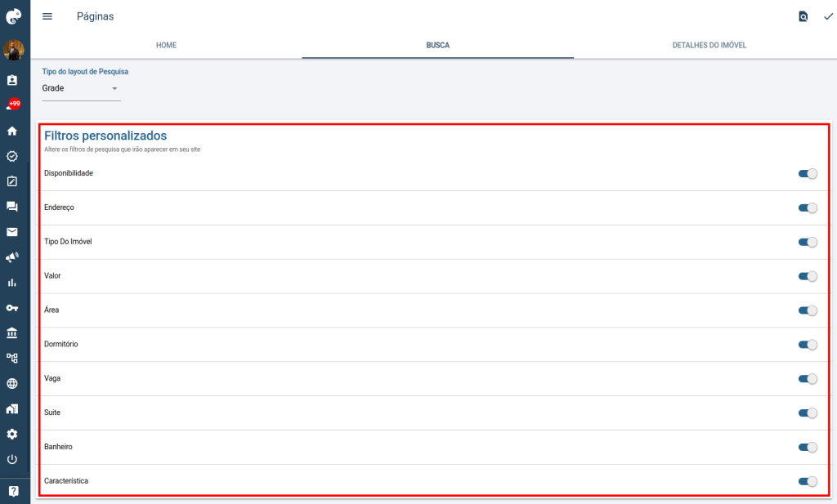Toggle the Banheiro filter switch
This screenshot has width=837, height=504.
[x=808, y=447]
